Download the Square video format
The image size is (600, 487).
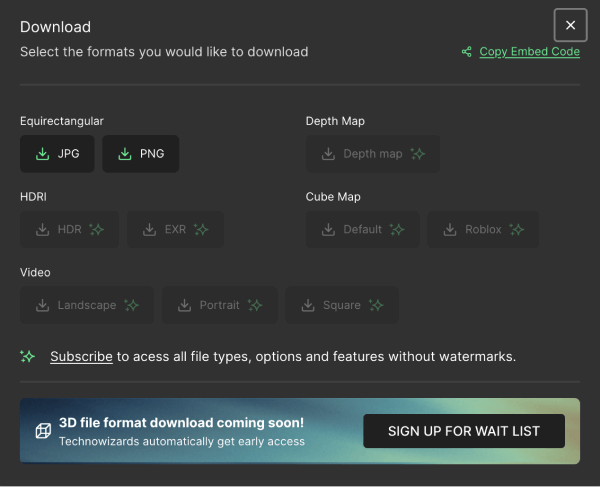[x=341, y=305]
